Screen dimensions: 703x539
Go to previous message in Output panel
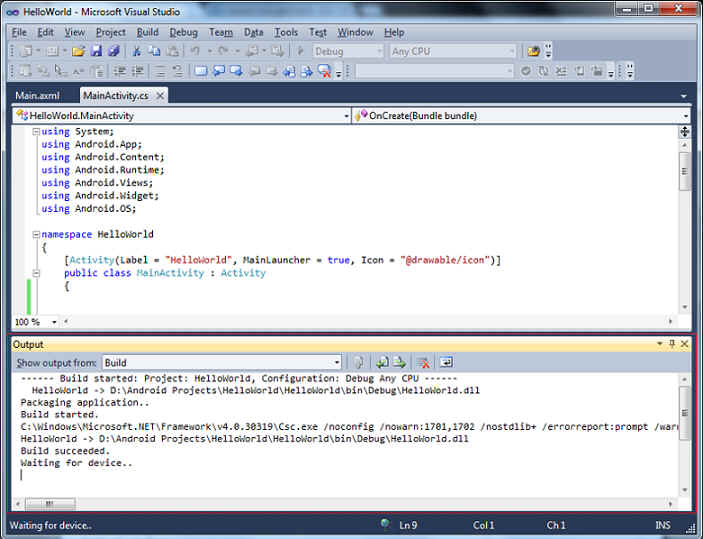[382, 362]
